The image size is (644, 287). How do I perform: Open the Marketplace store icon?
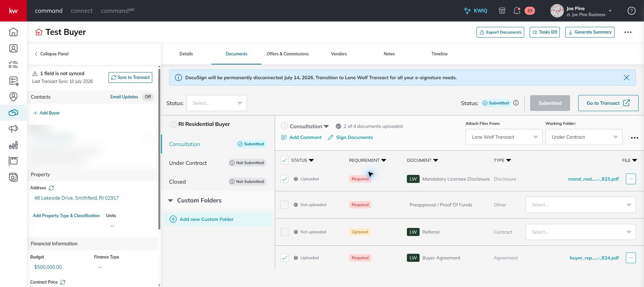click(x=502, y=11)
